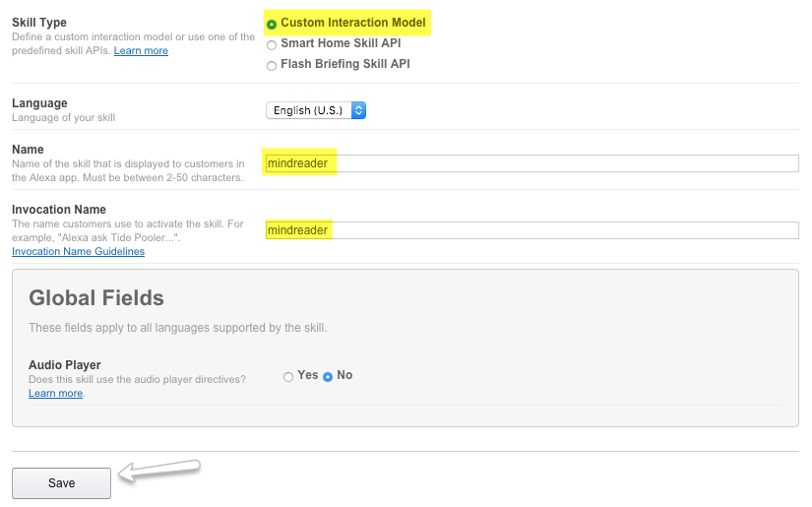812x507 pixels.
Task: Click the bold Name field label
Action: point(28,150)
